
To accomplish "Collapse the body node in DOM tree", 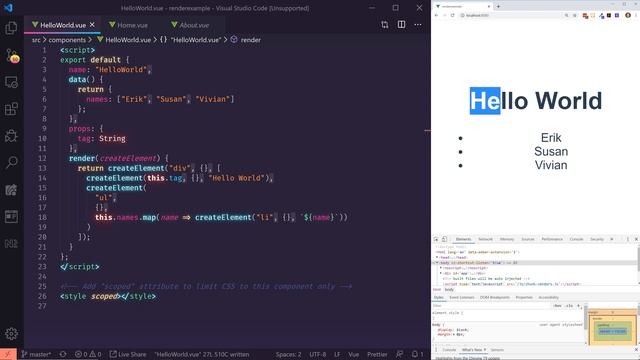I will click(x=437, y=263).
